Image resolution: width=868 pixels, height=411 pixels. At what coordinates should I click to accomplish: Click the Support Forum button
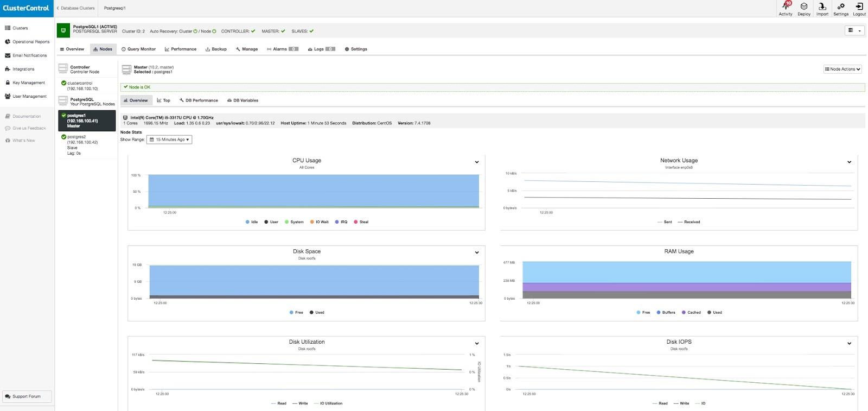pyautogui.click(x=27, y=396)
